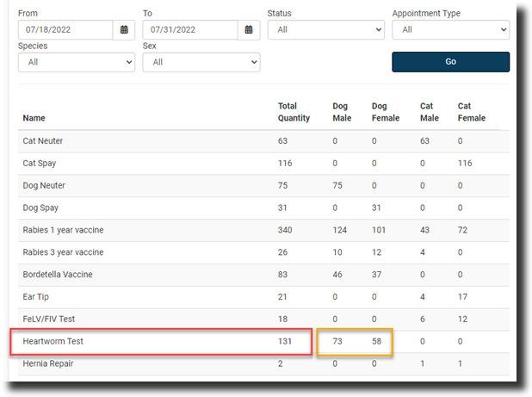Select the Cat Neuter row

[43, 140]
